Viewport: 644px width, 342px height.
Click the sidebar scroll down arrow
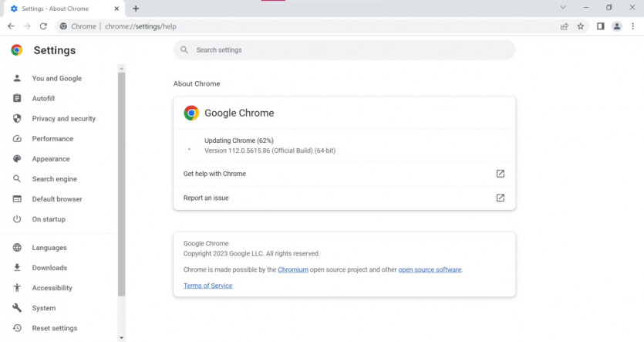click(x=121, y=337)
